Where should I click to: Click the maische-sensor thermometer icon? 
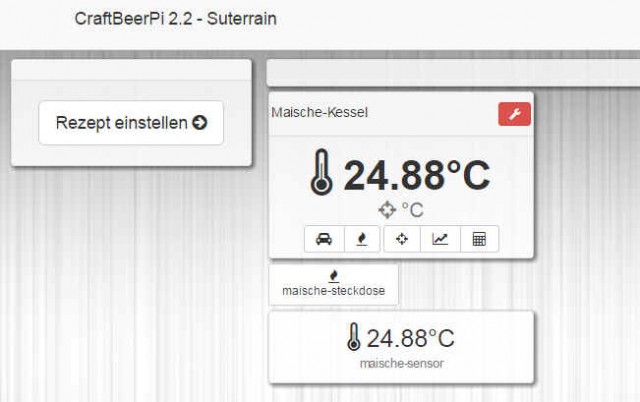point(354,337)
